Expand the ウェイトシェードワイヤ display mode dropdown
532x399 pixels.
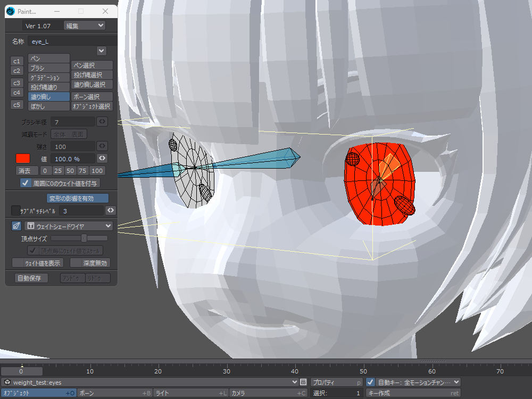tap(69, 226)
